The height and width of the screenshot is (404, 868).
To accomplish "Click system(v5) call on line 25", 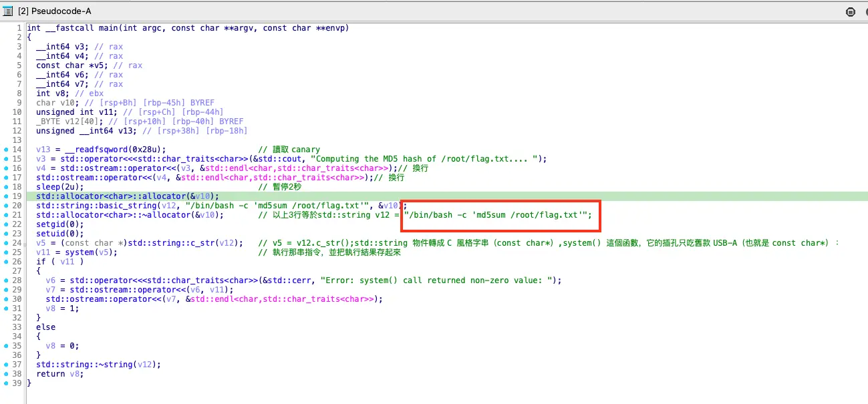I will coord(88,252).
